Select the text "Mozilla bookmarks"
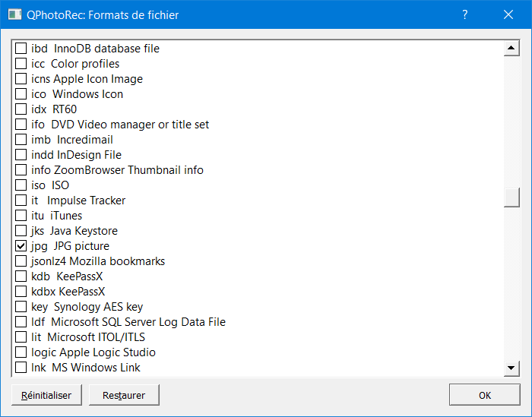The width and height of the screenshot is (532, 417). click(117, 261)
